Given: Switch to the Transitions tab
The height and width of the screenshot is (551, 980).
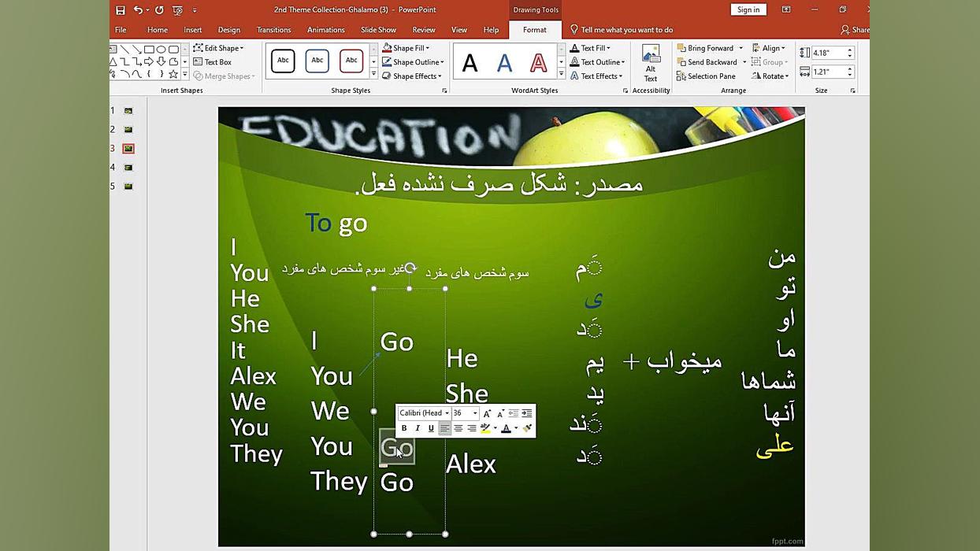Looking at the screenshot, I should (274, 30).
